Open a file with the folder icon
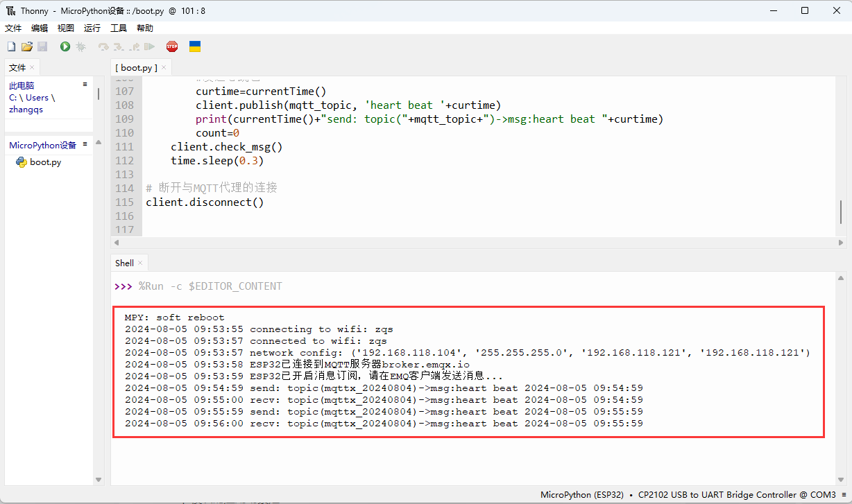This screenshot has height=504, width=852. (x=26, y=46)
